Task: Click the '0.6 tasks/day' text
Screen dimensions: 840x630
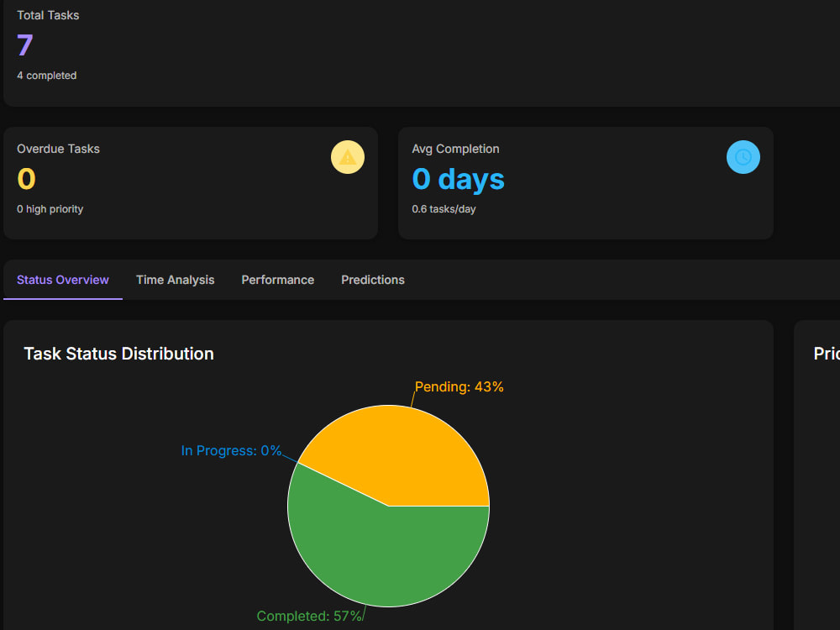Action: [x=444, y=209]
